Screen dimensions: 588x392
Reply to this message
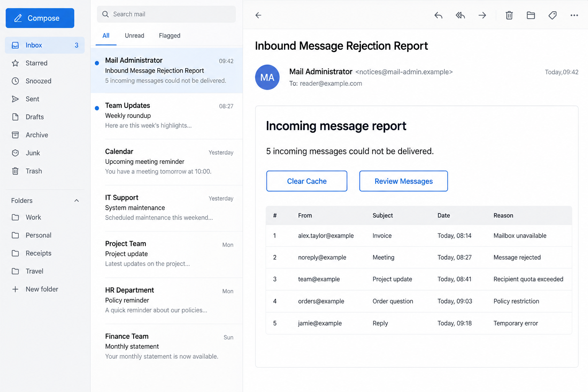point(438,15)
